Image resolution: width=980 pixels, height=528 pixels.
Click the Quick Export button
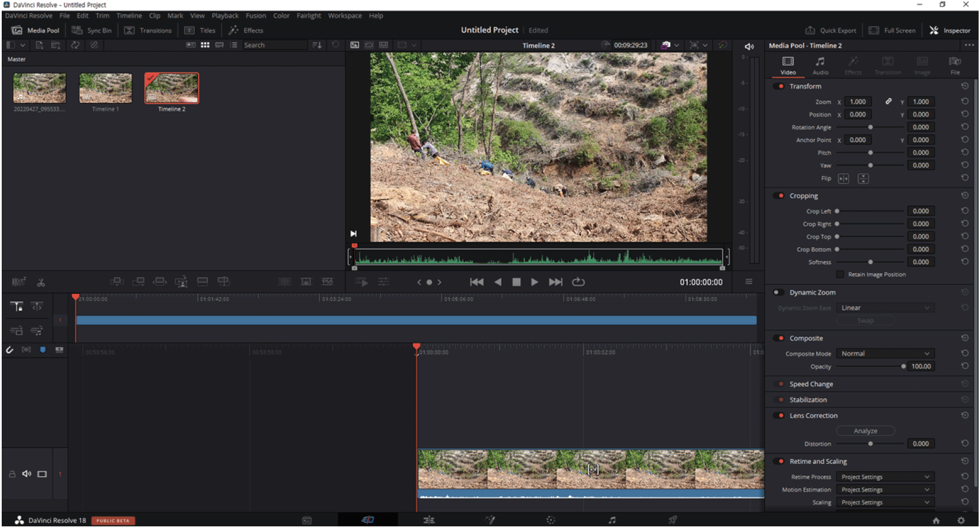[831, 30]
